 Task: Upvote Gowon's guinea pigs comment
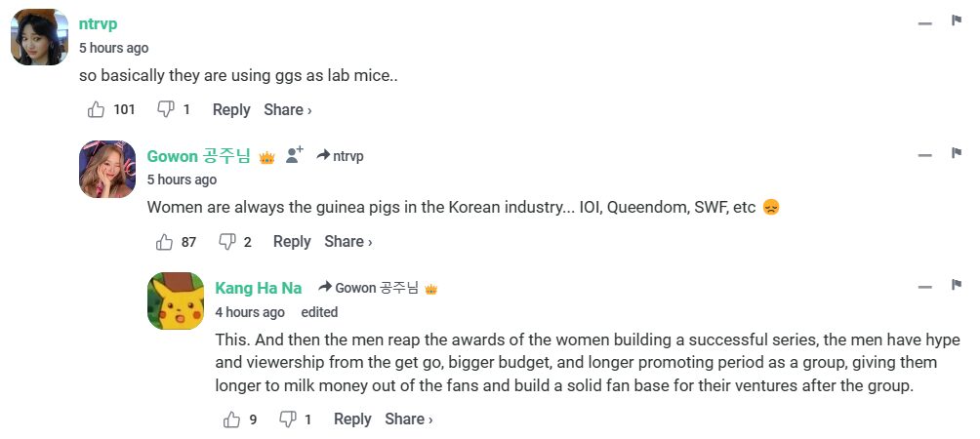pyautogui.click(x=164, y=242)
